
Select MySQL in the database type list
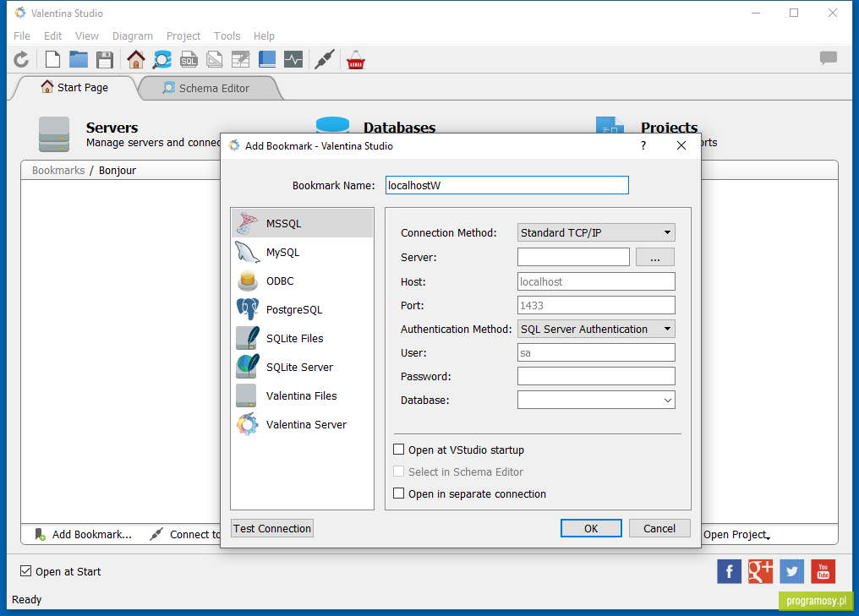pos(303,253)
